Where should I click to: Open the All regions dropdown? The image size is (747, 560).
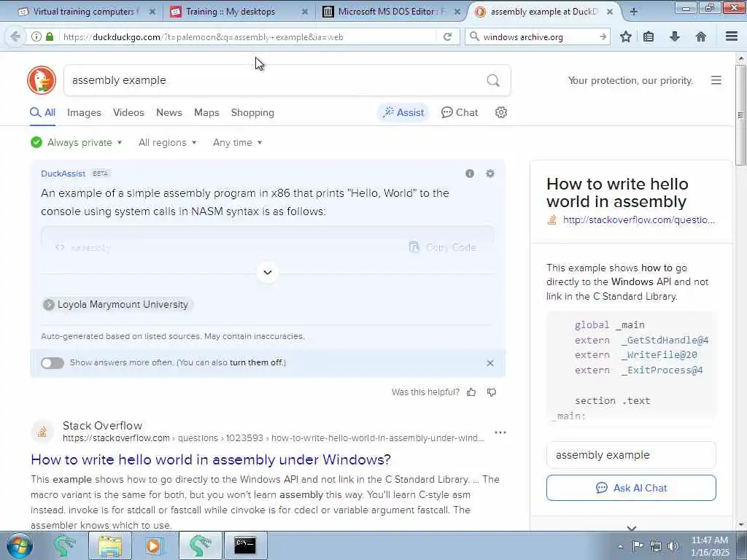167,142
